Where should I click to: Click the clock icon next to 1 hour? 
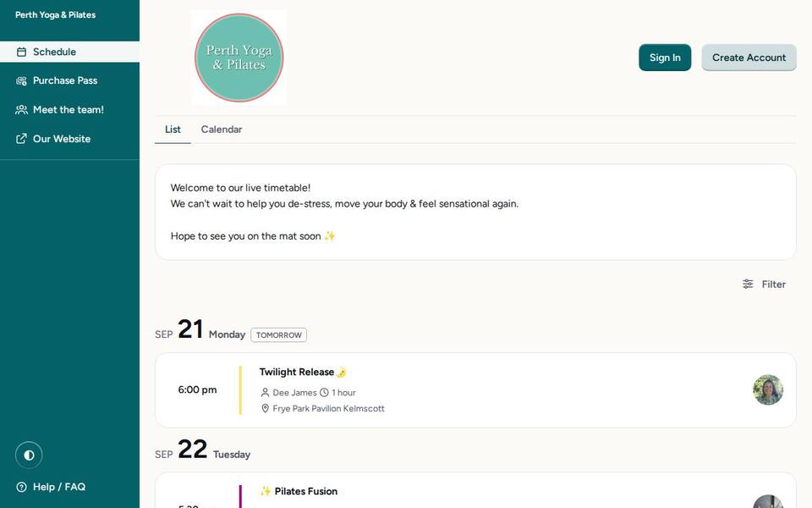[324, 392]
